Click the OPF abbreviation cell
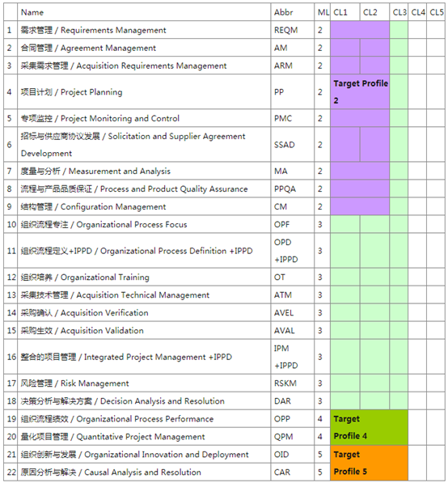This screenshot has height=483, width=448. click(293, 224)
